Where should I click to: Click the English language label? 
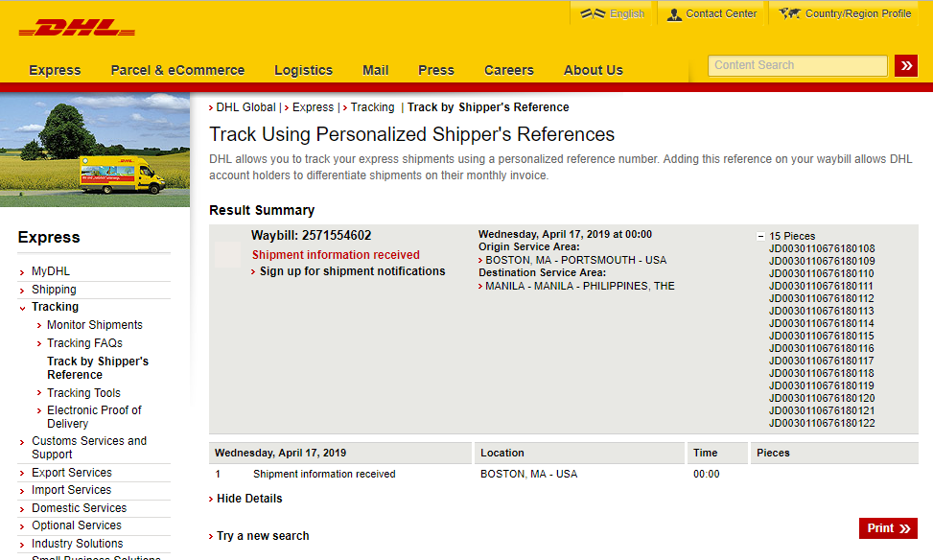(627, 13)
